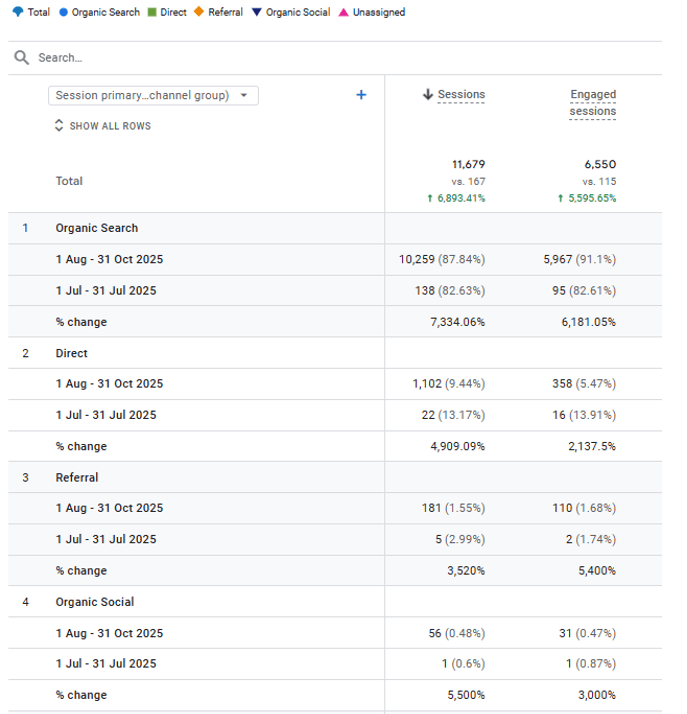The height and width of the screenshot is (714, 687).
Task: Click Referral % change 5,400%
Action: [x=597, y=571]
